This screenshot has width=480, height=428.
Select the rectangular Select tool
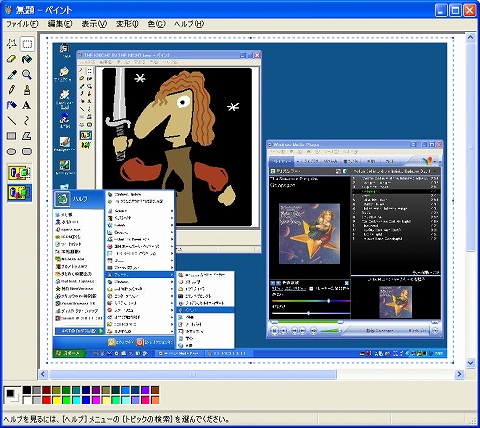coord(27,44)
